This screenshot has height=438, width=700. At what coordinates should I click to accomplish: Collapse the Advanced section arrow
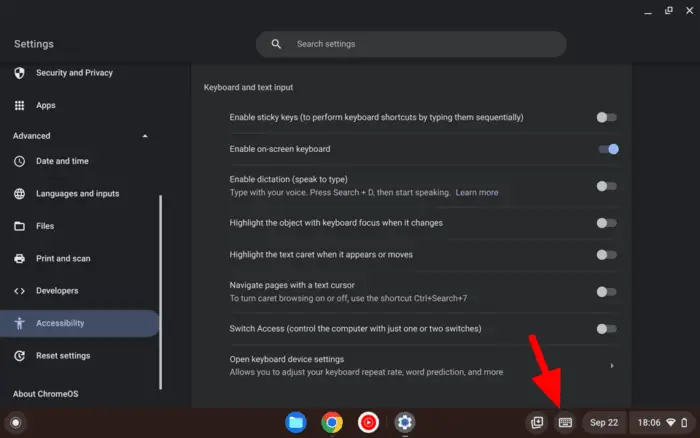coord(145,136)
